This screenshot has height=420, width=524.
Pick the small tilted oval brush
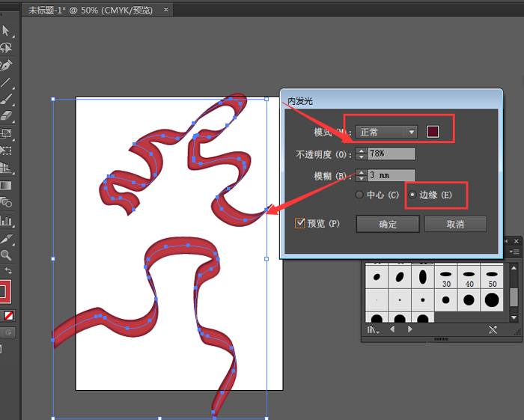[377, 277]
